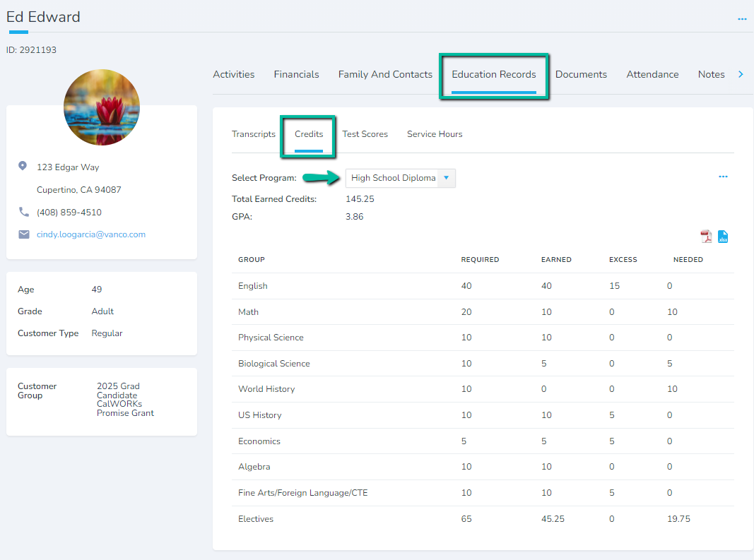Go to the Service Hours sub-tab
The image size is (754, 560).
pos(435,134)
